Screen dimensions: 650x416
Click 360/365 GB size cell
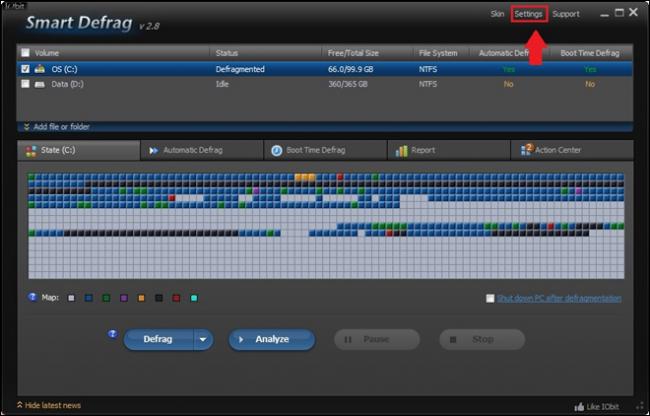click(x=347, y=84)
